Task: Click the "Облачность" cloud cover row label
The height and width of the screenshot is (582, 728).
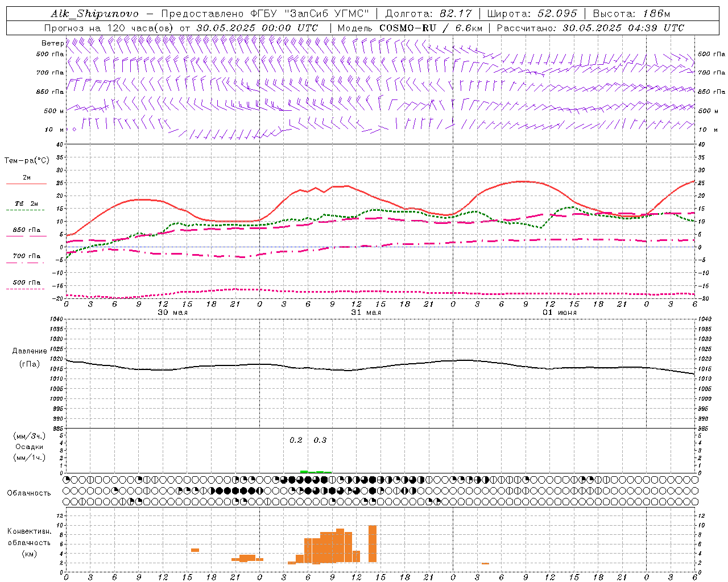Action: [29, 493]
